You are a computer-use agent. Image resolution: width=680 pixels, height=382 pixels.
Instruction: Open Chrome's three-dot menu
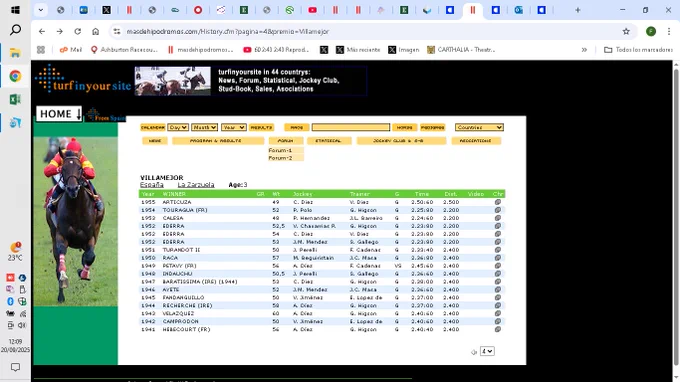click(x=669, y=31)
